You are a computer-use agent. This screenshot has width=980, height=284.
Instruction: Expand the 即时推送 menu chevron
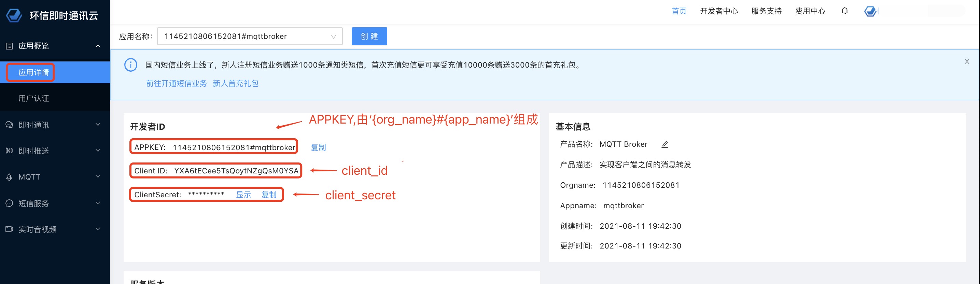tap(98, 150)
